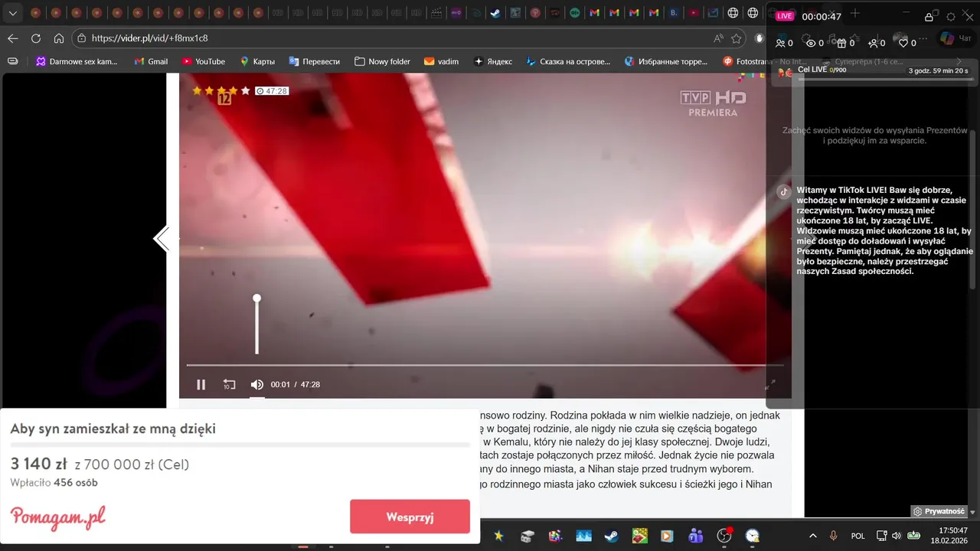Click the microphone tray icon
This screenshot has width=980, height=551.
coord(834,536)
